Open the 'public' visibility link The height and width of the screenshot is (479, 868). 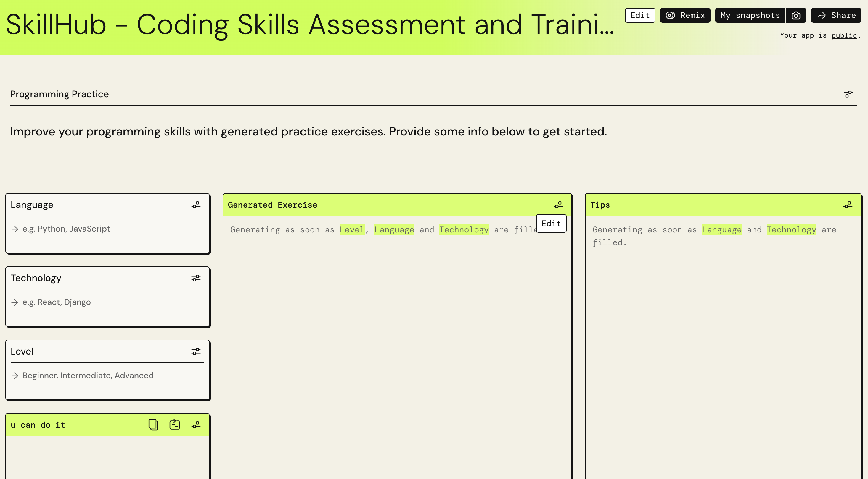tap(844, 36)
